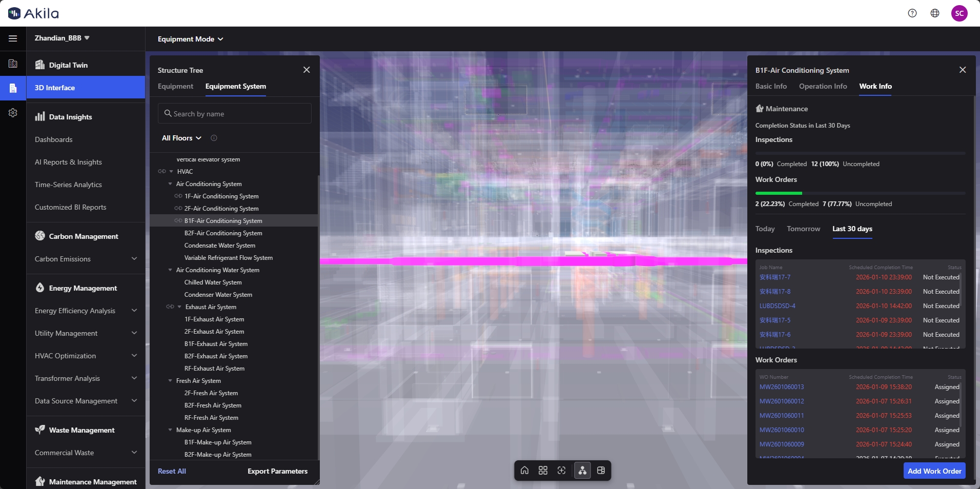Screen dimensions: 980x489
Task: Open the settings gear in left rail
Action: [x=13, y=113]
